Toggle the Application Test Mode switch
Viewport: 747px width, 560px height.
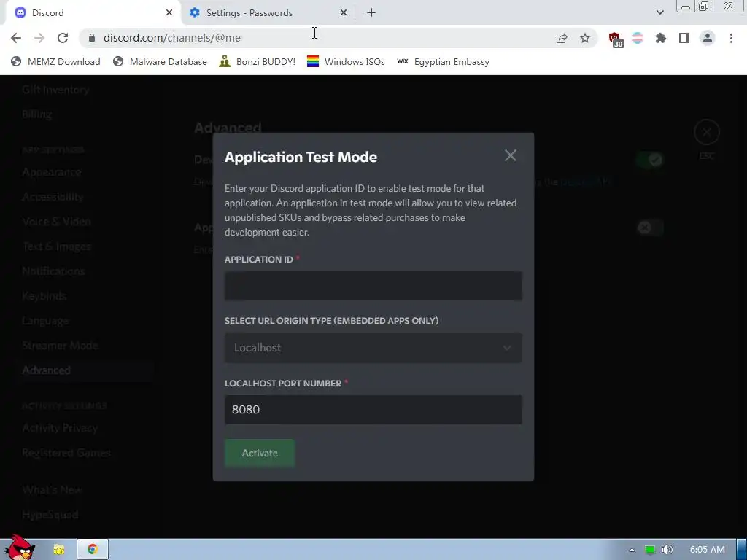pyautogui.click(x=650, y=227)
